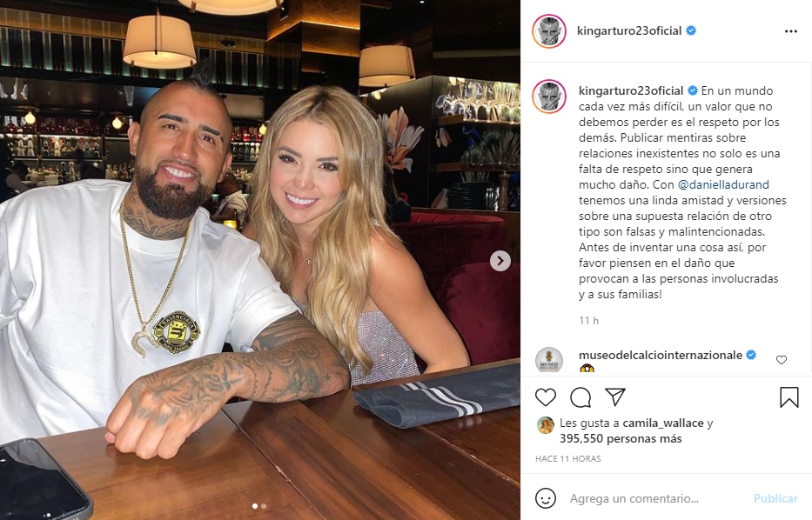Viewport: 812px width, 520px height.
Task: Open museodelcalciointernazionale profile avatar
Action: coord(549,360)
